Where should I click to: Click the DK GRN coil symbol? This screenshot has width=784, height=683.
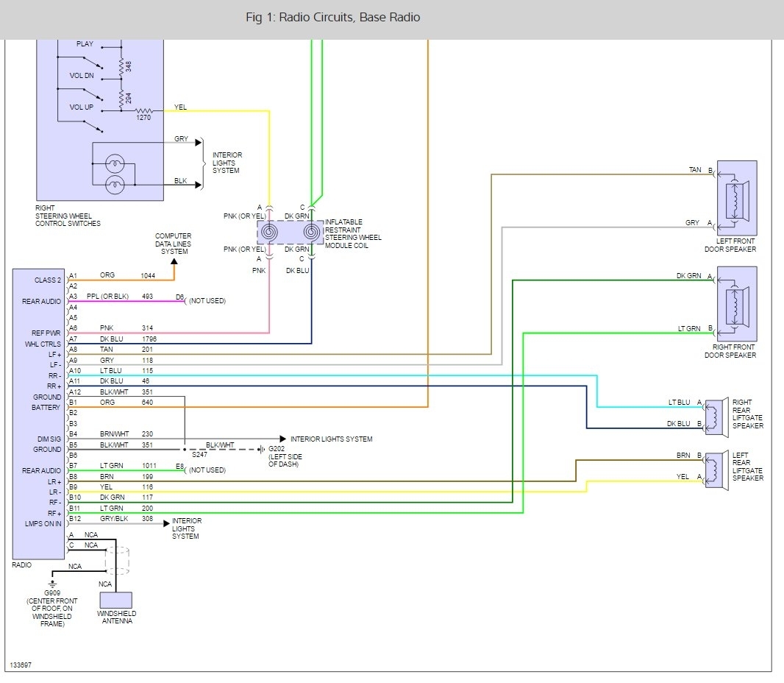pos(311,233)
